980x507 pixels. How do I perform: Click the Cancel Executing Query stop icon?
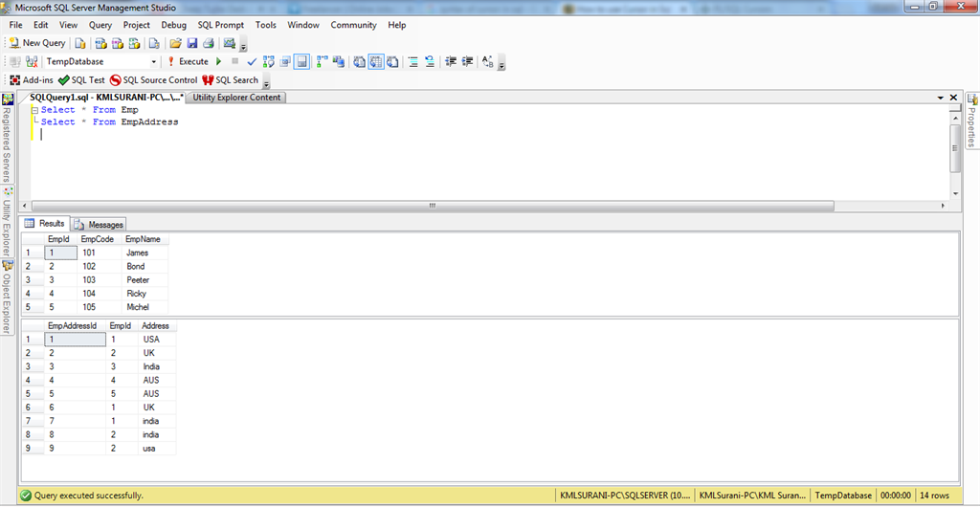tap(235, 61)
